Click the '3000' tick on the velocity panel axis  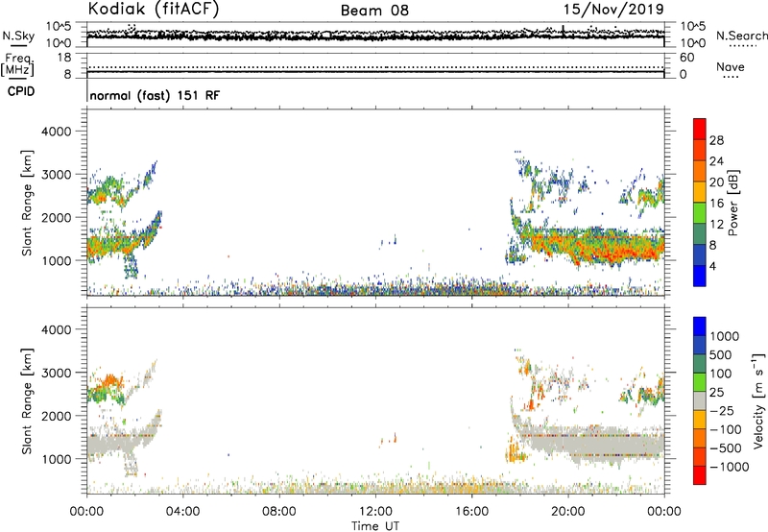(x=57, y=373)
